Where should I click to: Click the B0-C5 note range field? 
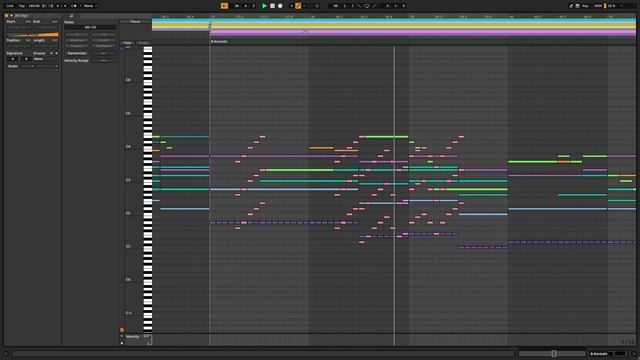click(x=90, y=27)
